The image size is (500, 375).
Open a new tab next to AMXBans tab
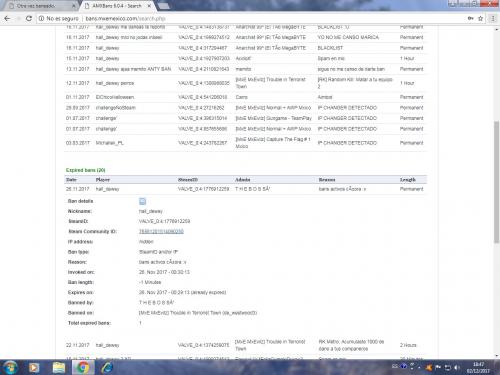[x=163, y=6]
